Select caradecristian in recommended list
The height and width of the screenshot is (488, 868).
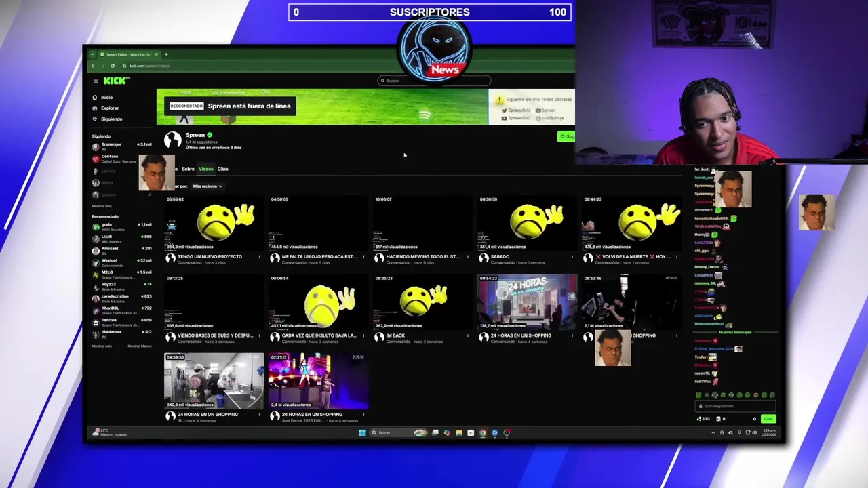pos(122,298)
